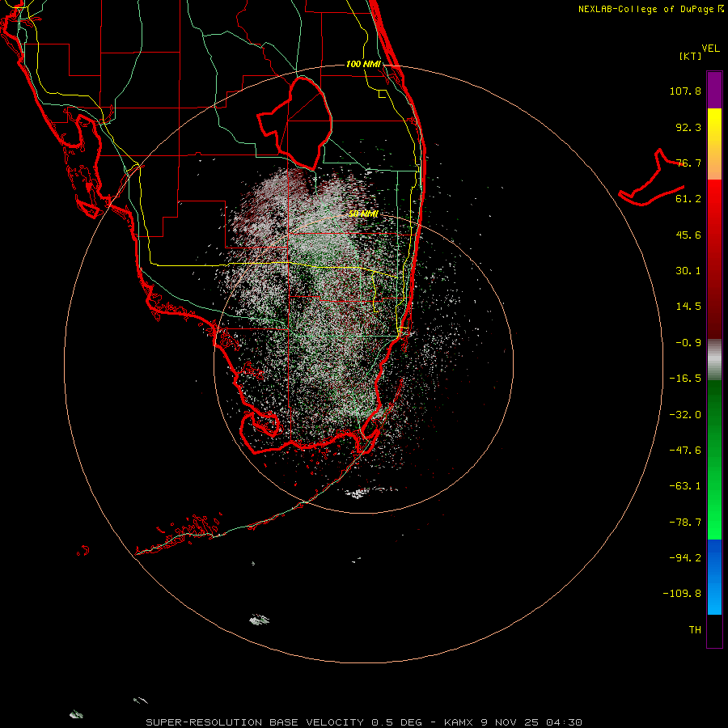The height and width of the screenshot is (728, 728).
Task: Click the VEL label above the color scale
Action: click(710, 49)
